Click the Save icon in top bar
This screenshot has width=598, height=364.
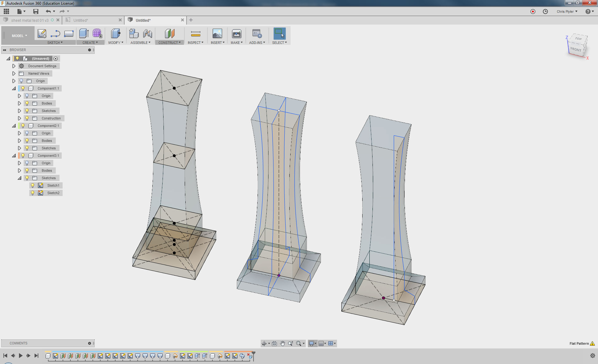[x=36, y=12]
